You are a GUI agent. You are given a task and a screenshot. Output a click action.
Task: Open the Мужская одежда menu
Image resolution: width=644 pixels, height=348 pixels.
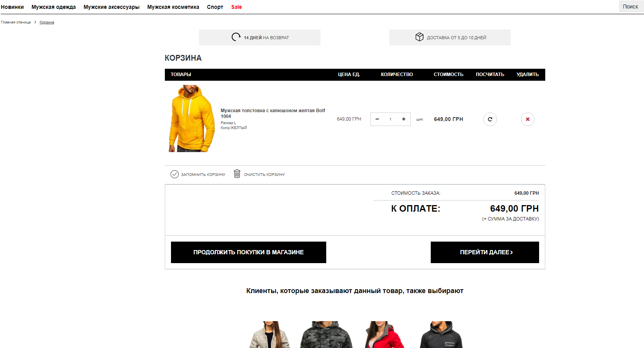(53, 7)
